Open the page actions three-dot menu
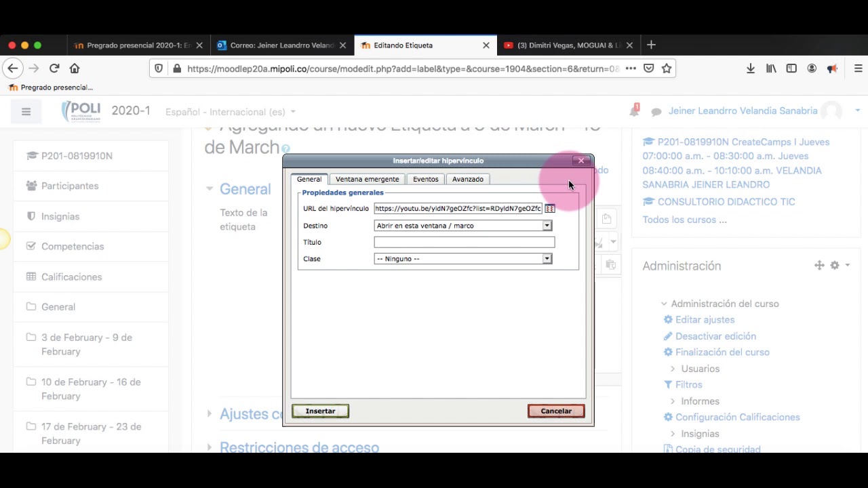 pyautogui.click(x=631, y=68)
